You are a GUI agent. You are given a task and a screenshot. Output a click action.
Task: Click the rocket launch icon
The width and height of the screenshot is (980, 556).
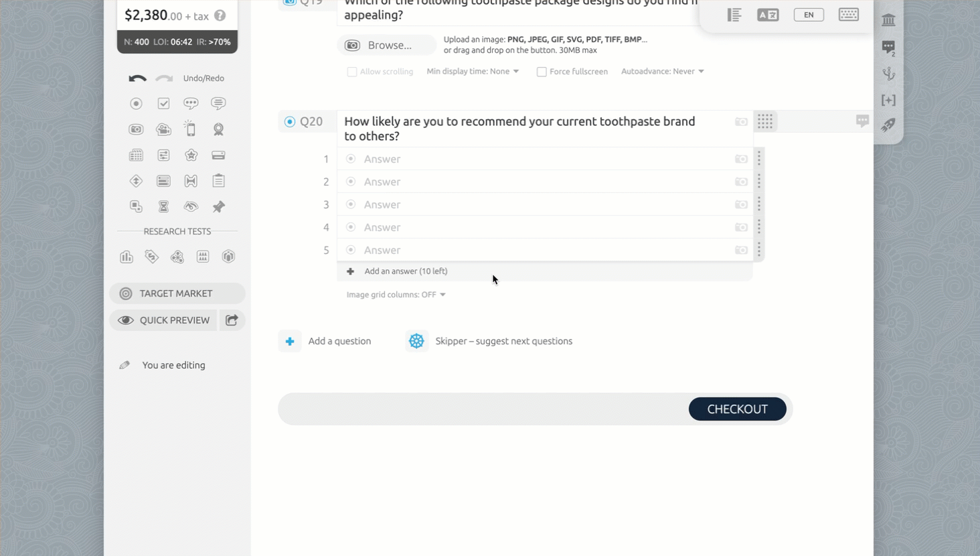click(888, 125)
